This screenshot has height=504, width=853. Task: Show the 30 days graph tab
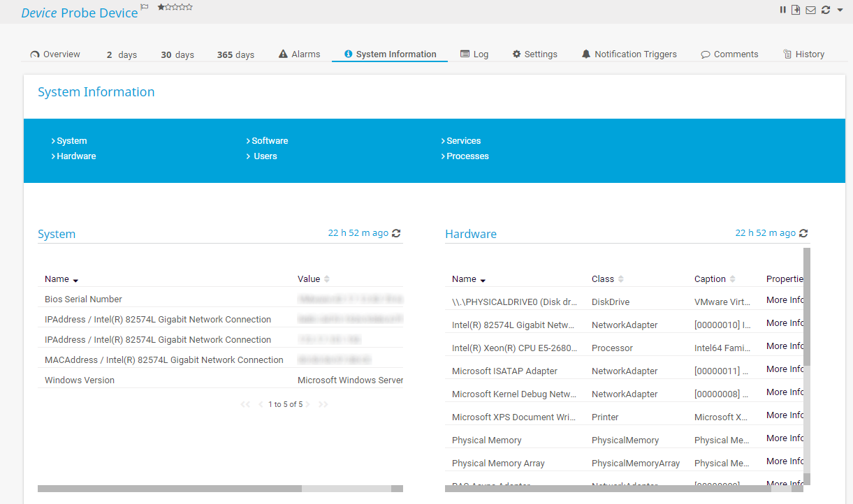point(177,54)
